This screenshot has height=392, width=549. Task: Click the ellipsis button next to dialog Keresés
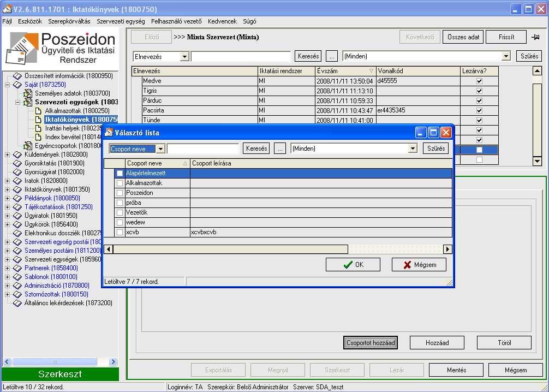(x=280, y=149)
